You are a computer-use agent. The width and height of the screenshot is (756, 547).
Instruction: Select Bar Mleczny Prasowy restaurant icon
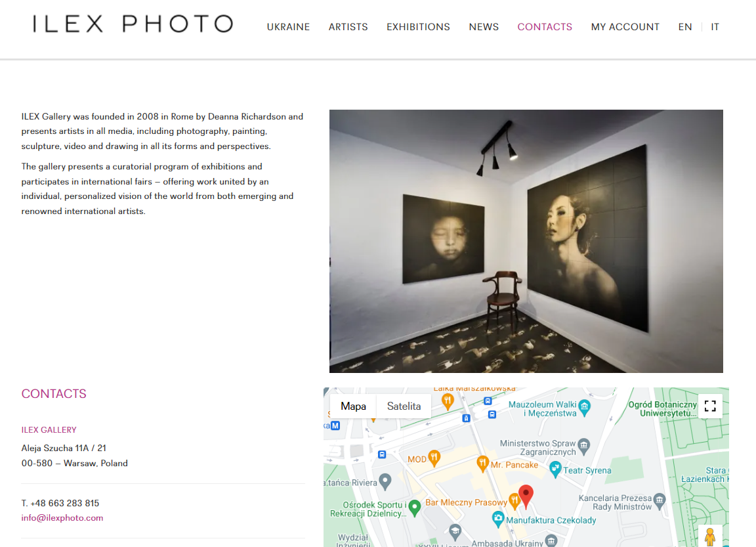point(514,501)
